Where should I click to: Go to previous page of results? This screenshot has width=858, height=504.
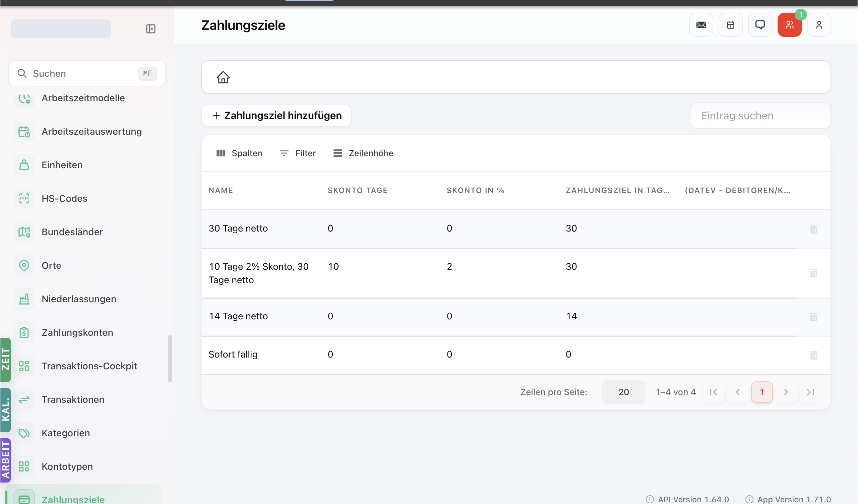pyautogui.click(x=738, y=392)
